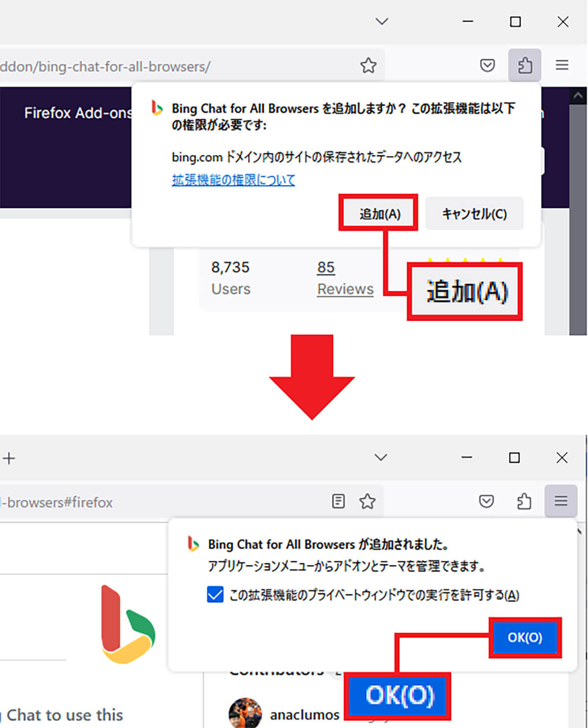Screen dimensions: 588x728
Task: Click the Firefox Add-ons header title
Action: tap(77, 113)
